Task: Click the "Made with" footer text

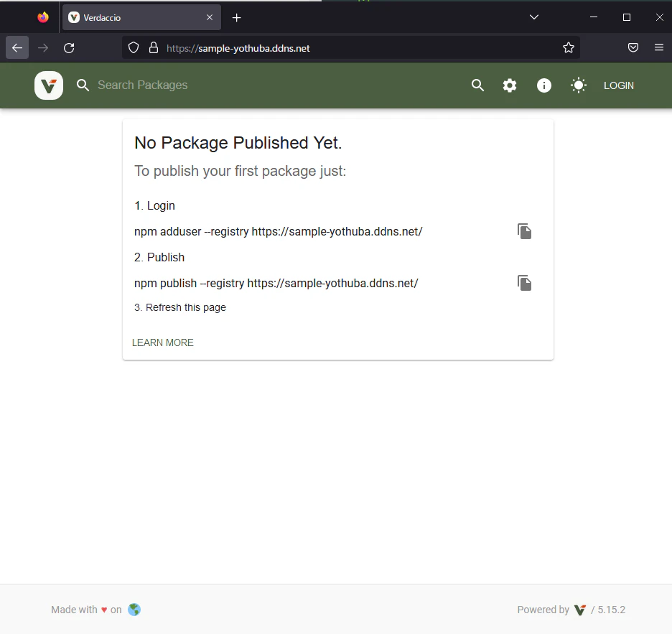Action: 74,610
